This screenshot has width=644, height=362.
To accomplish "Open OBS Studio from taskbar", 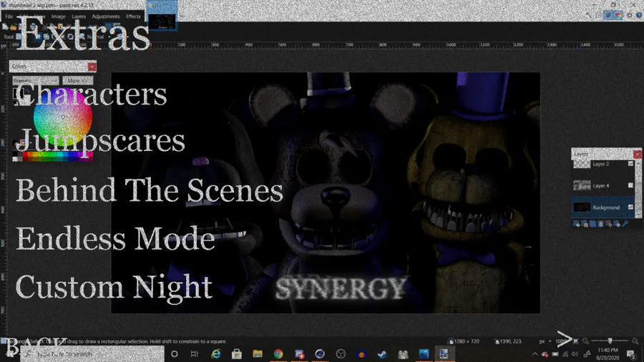I will tap(341, 354).
